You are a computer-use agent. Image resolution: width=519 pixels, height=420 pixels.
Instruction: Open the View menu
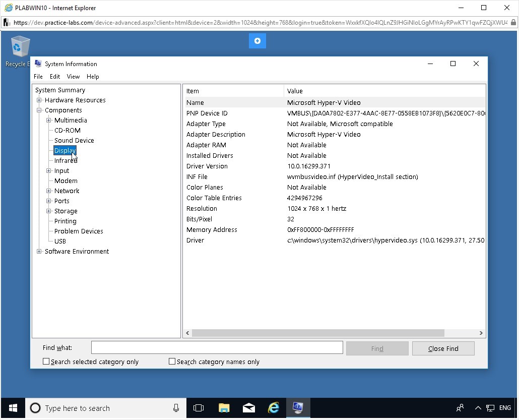73,77
